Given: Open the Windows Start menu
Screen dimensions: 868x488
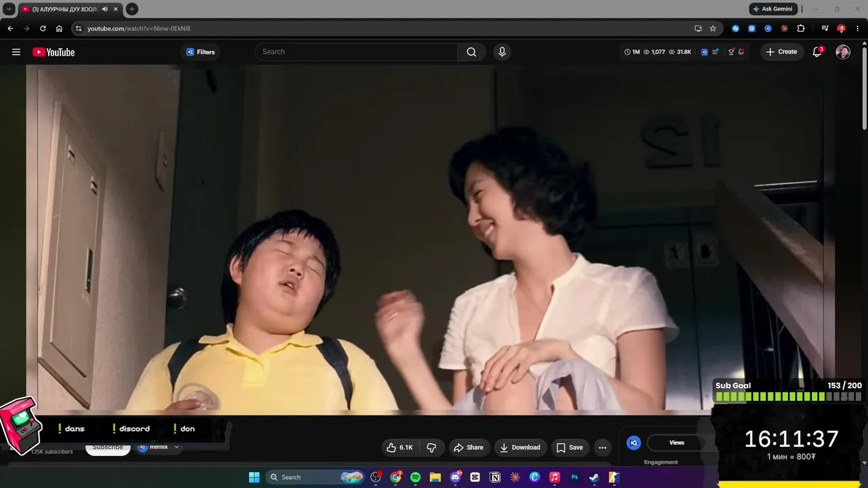Looking at the screenshot, I should click(x=254, y=477).
